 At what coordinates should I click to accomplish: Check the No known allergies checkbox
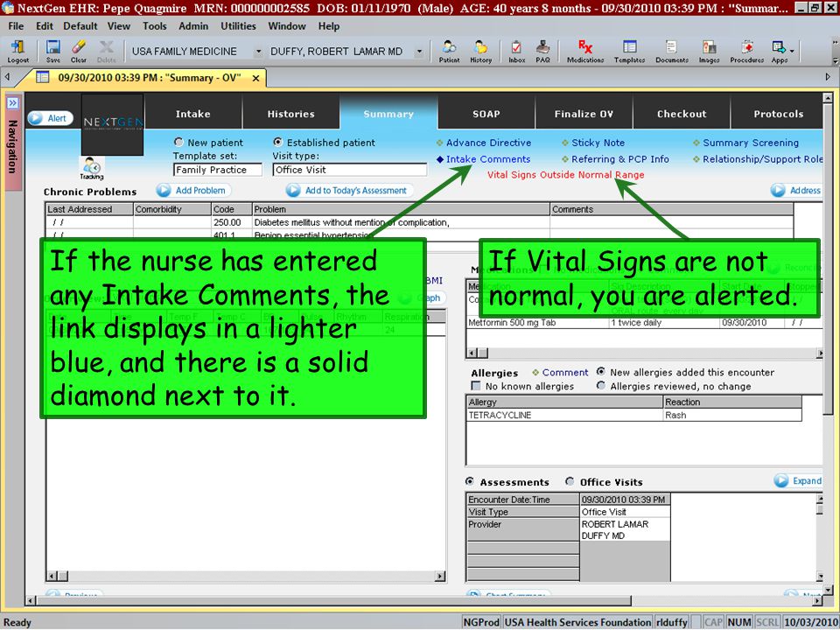click(475, 386)
